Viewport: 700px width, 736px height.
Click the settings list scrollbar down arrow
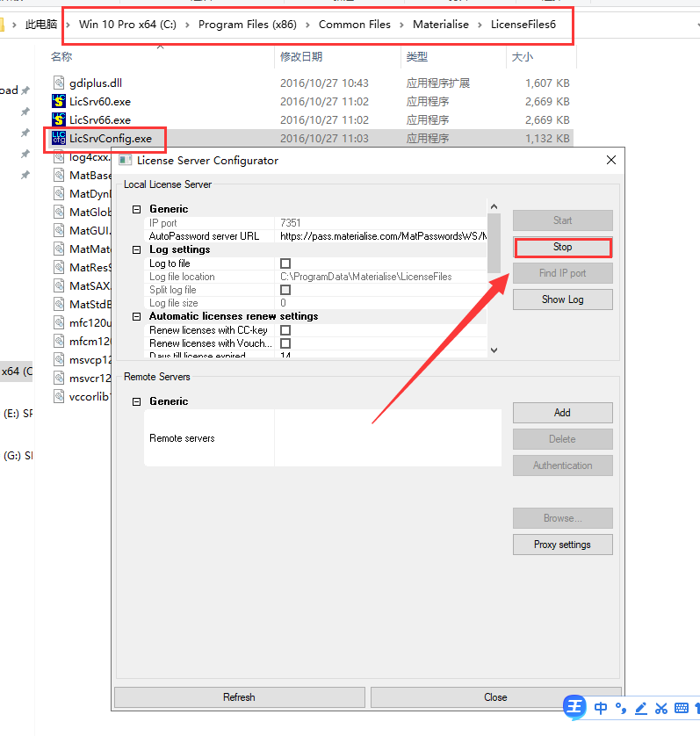494,350
